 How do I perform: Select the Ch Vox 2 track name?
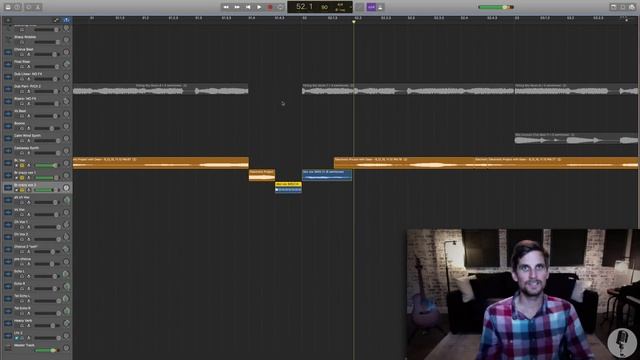tap(21, 234)
